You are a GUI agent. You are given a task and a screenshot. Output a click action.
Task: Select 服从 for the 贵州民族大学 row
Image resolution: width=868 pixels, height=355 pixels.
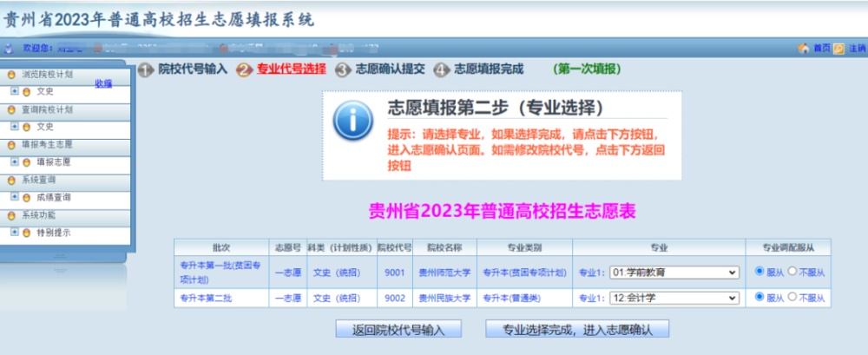point(759,297)
